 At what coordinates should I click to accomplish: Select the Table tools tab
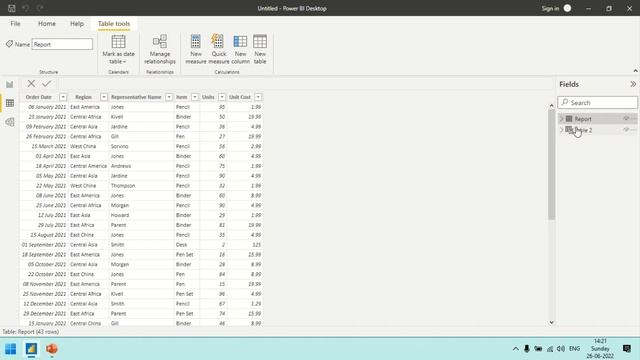114,24
